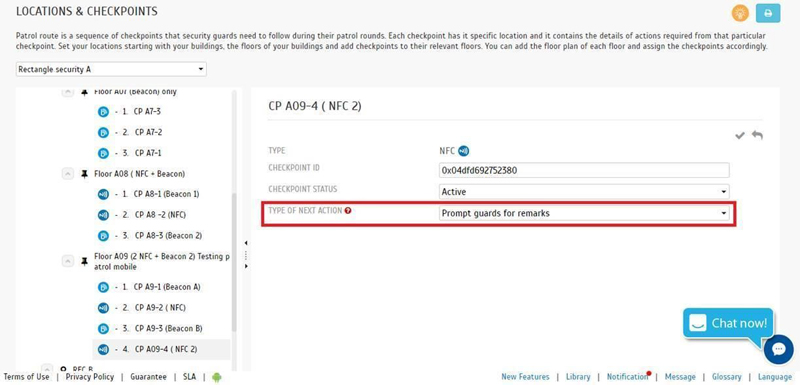Screen dimensions: 800x385
Task: Click pin icon of Floor A09
Action: (x=84, y=261)
